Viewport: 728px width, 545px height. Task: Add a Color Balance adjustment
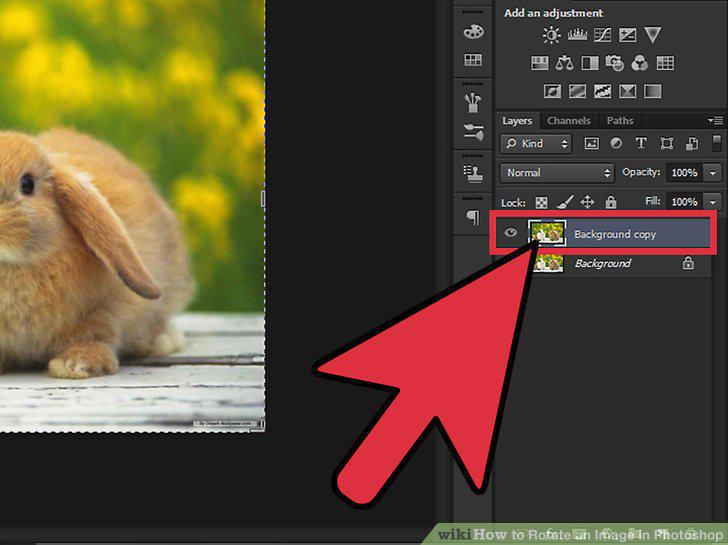click(x=565, y=63)
